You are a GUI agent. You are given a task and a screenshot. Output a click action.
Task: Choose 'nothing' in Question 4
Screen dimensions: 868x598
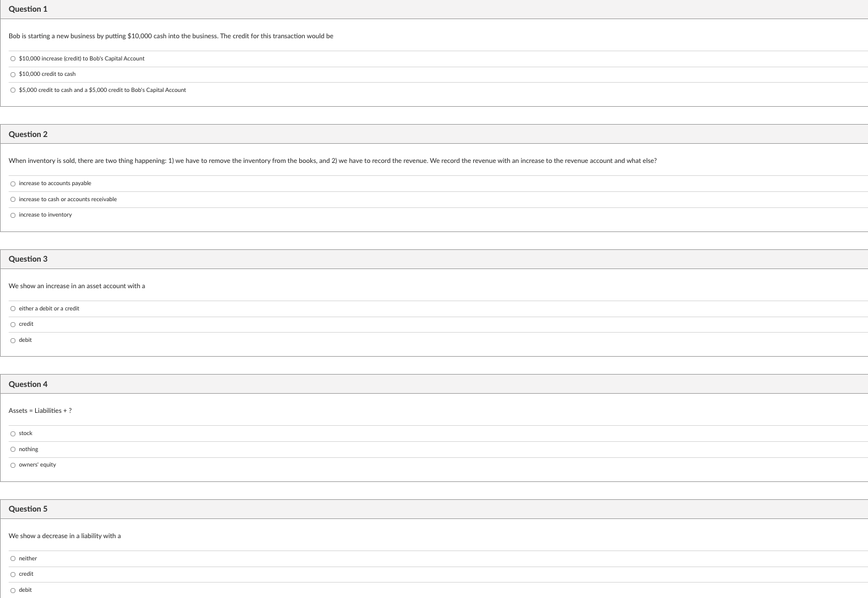(13, 449)
